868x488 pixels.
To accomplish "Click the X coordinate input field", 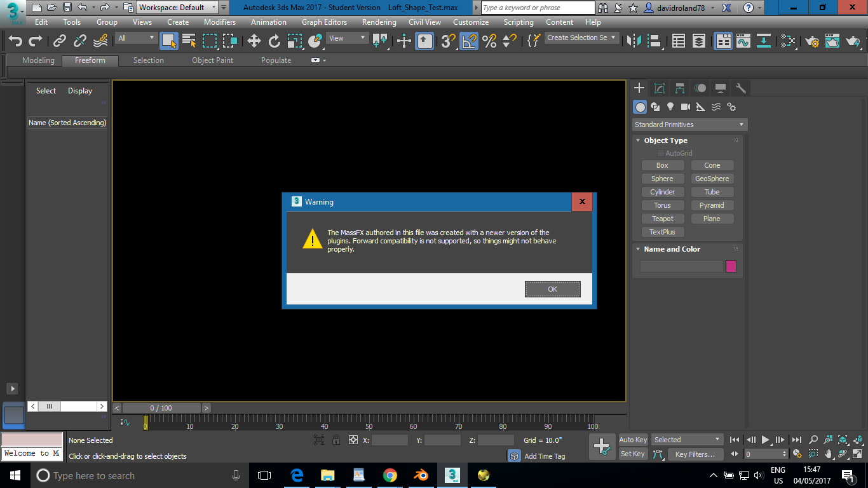I will (x=390, y=440).
